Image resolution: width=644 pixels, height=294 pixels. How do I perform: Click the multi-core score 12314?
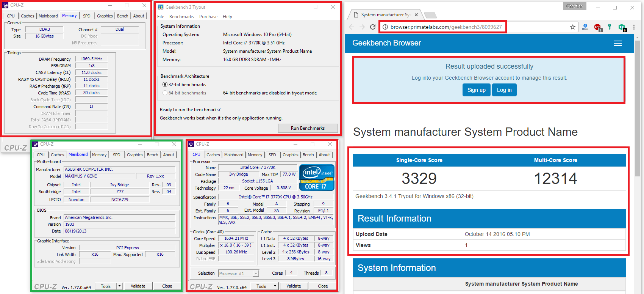point(555,178)
